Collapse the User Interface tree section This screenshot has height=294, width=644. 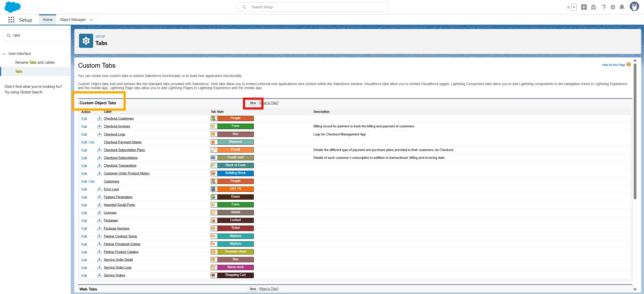(4, 54)
